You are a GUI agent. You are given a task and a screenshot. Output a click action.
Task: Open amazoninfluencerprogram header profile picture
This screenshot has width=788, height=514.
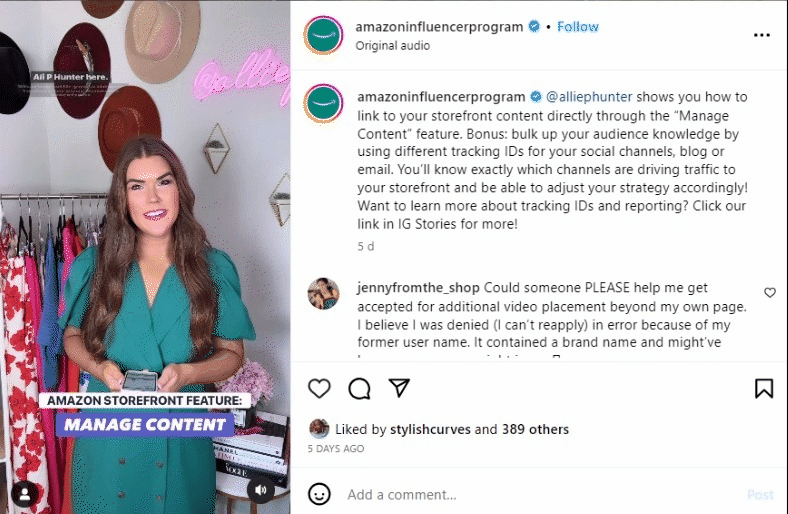(323, 35)
